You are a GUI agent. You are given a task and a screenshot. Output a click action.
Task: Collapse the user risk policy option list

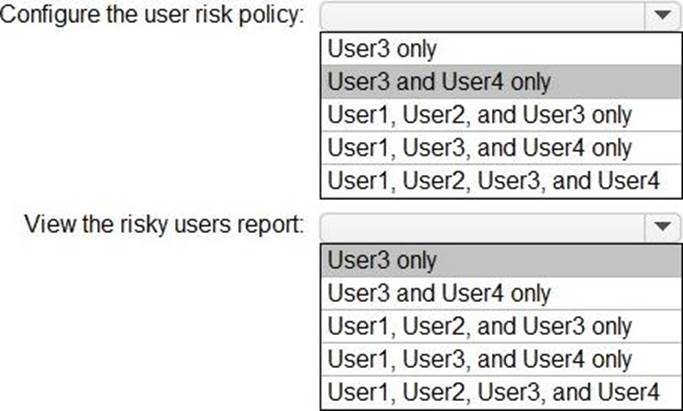[x=661, y=17]
